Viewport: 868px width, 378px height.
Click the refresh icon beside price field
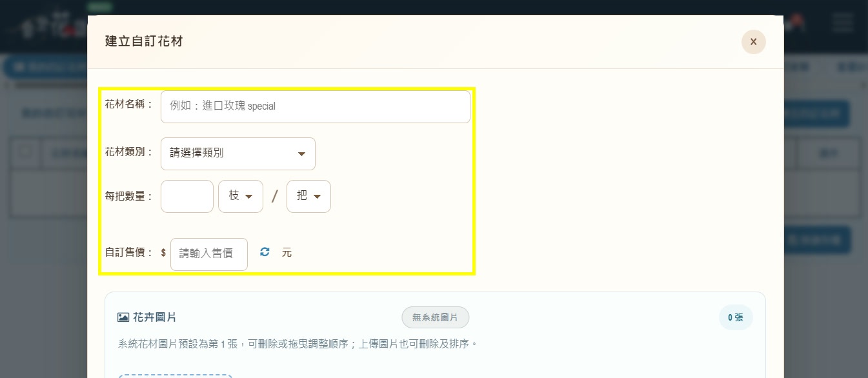265,252
